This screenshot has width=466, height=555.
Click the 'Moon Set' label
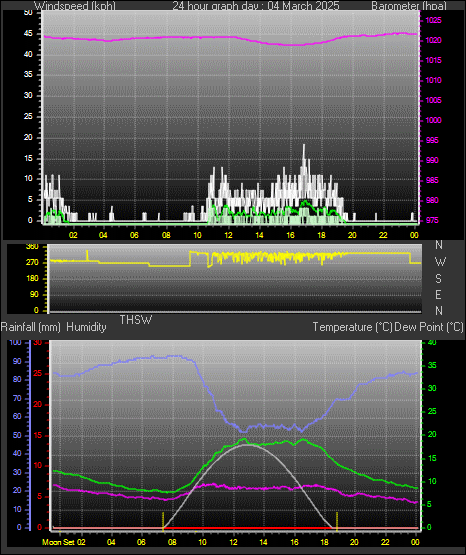[x=59, y=542]
